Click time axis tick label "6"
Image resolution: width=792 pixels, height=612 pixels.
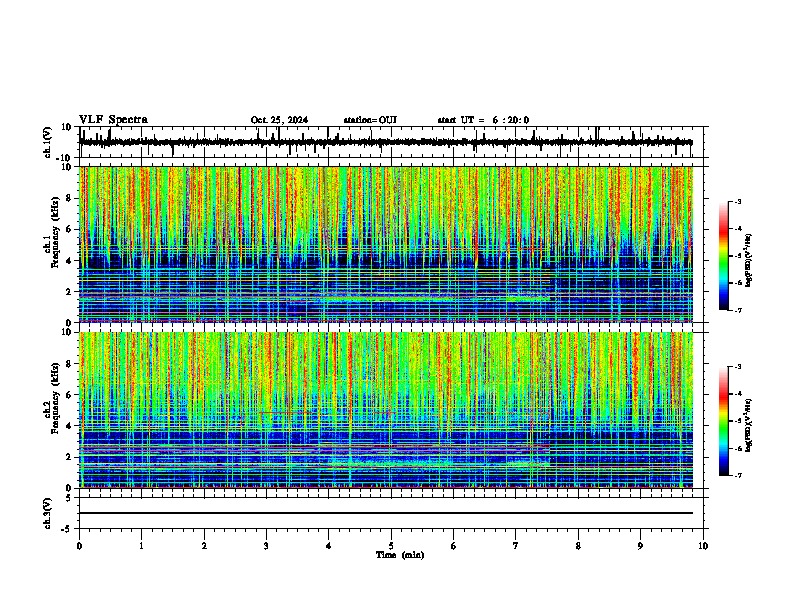tap(454, 546)
